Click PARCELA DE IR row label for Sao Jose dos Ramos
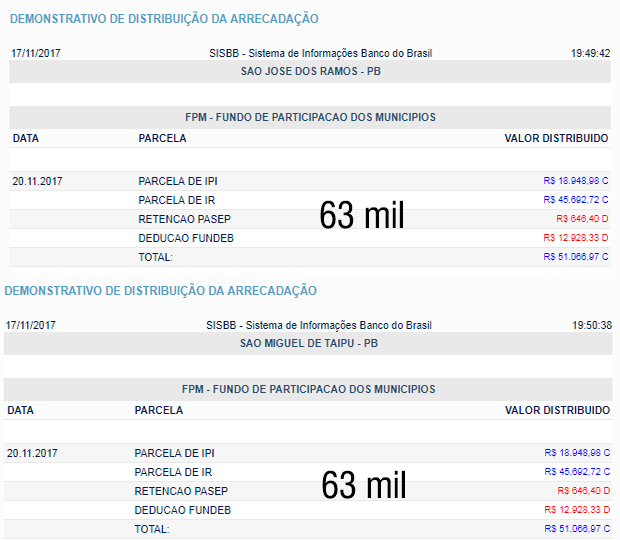Screen dimensions: 620x540 click(177, 200)
